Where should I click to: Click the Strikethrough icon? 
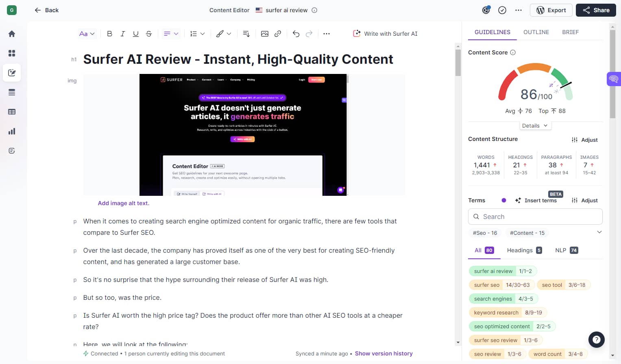[149, 34]
